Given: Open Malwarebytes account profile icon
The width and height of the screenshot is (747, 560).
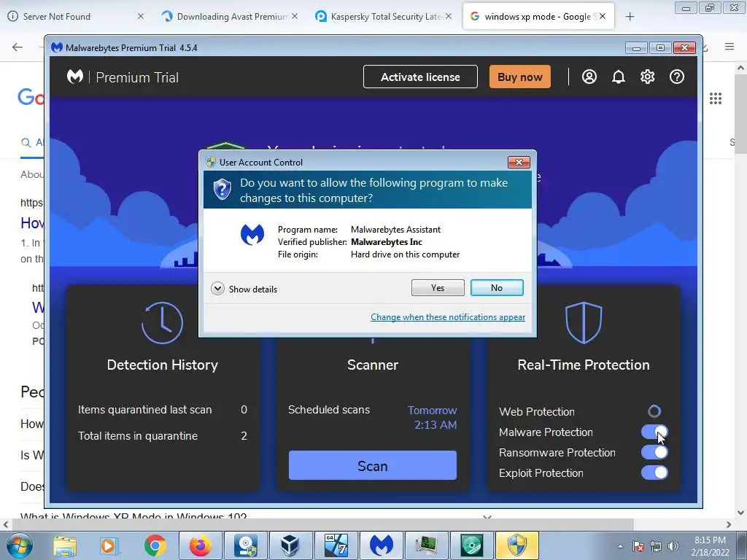Looking at the screenshot, I should click(x=589, y=77).
